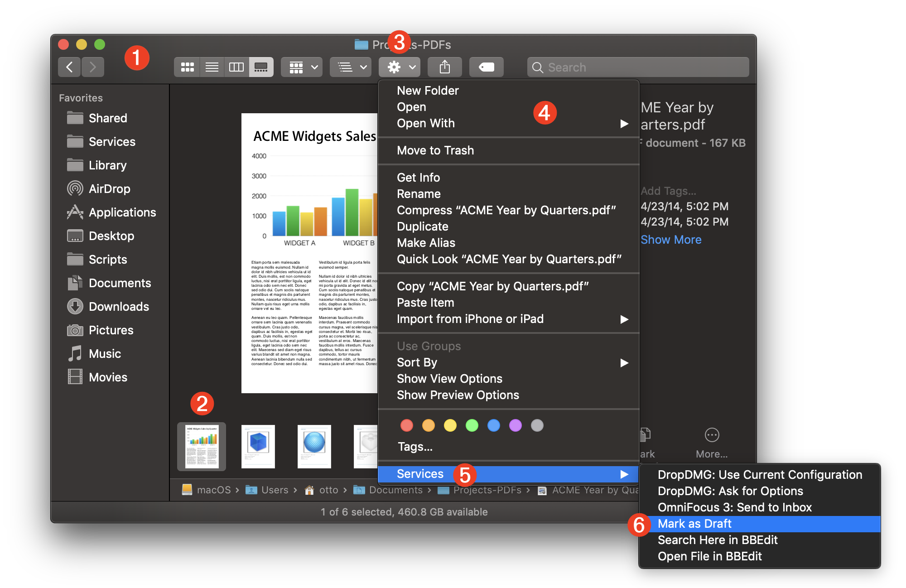Expand the Open With submenu

[x=508, y=123]
